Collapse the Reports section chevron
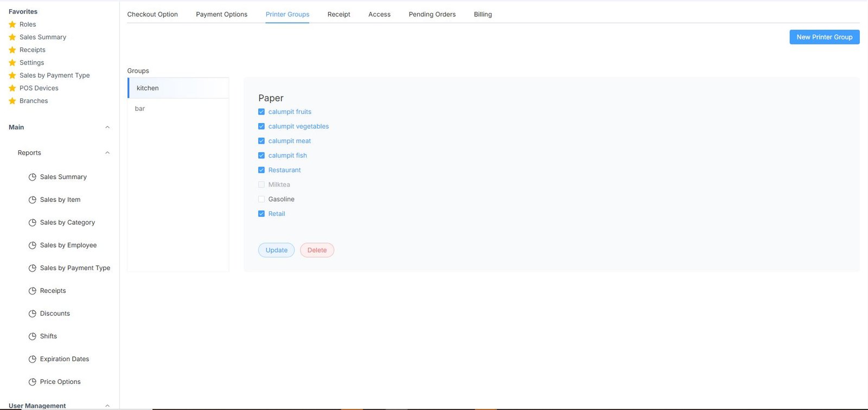Viewport: 868px width, 410px height. pyautogui.click(x=107, y=153)
